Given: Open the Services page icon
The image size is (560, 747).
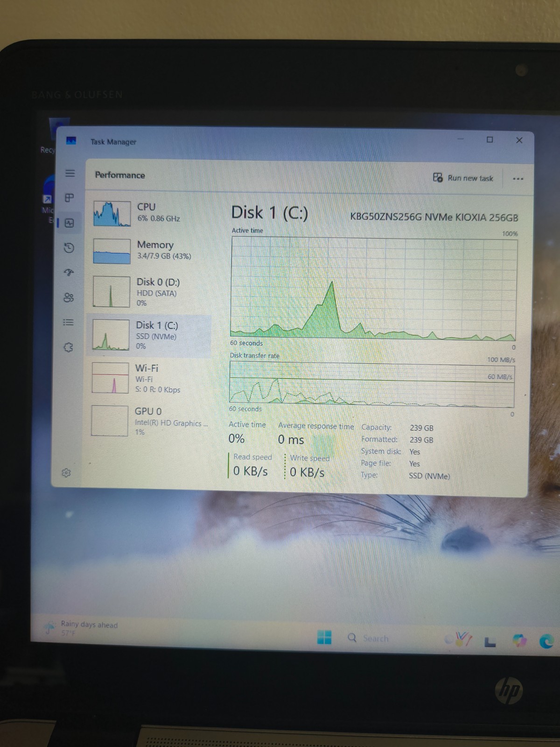Looking at the screenshot, I should (x=68, y=347).
